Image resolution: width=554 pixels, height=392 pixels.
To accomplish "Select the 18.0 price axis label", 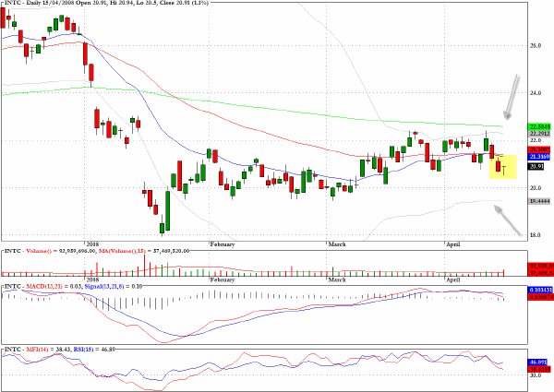I will click(x=536, y=235).
